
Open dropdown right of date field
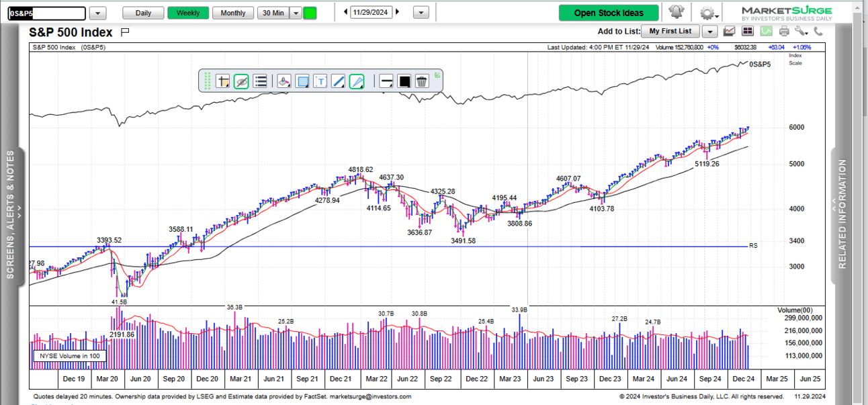click(x=421, y=13)
